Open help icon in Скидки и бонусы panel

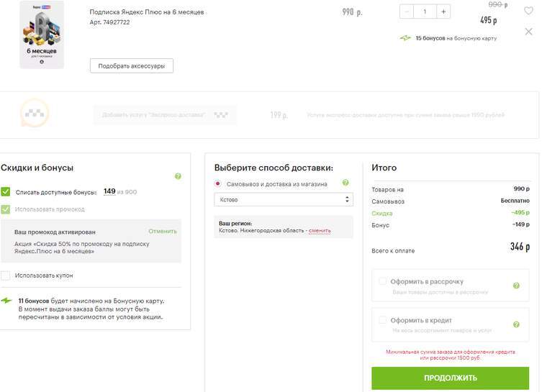(178, 176)
